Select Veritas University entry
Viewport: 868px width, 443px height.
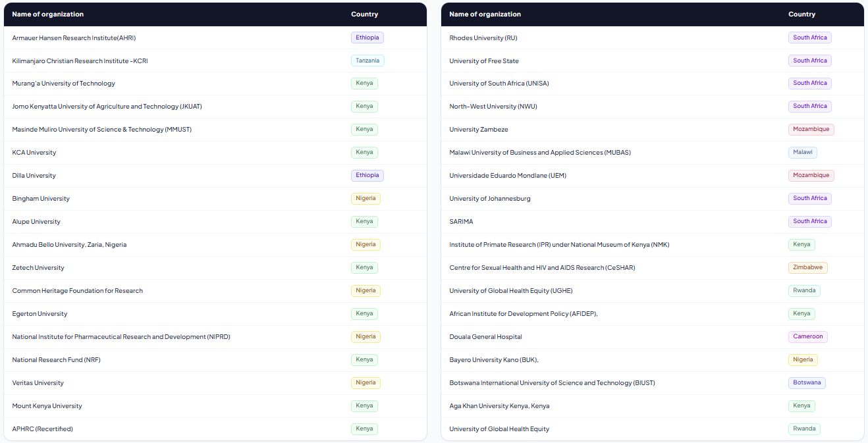click(38, 383)
